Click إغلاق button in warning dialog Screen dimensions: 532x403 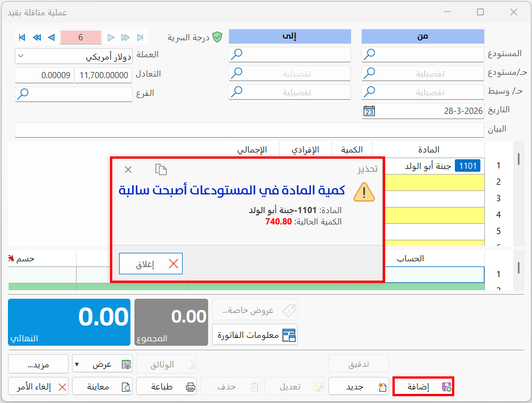[x=151, y=264]
